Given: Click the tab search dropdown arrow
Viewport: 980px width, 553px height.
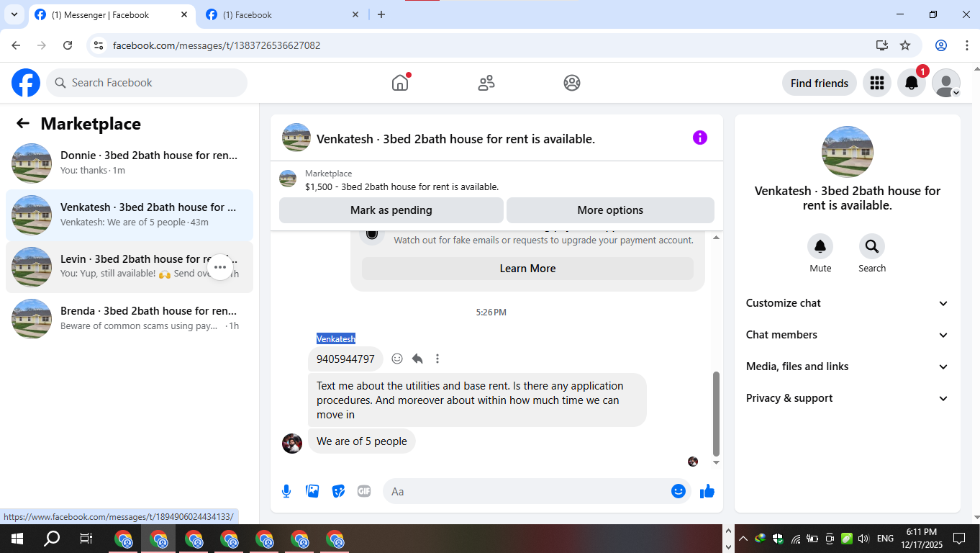Looking at the screenshot, I should tap(14, 14).
